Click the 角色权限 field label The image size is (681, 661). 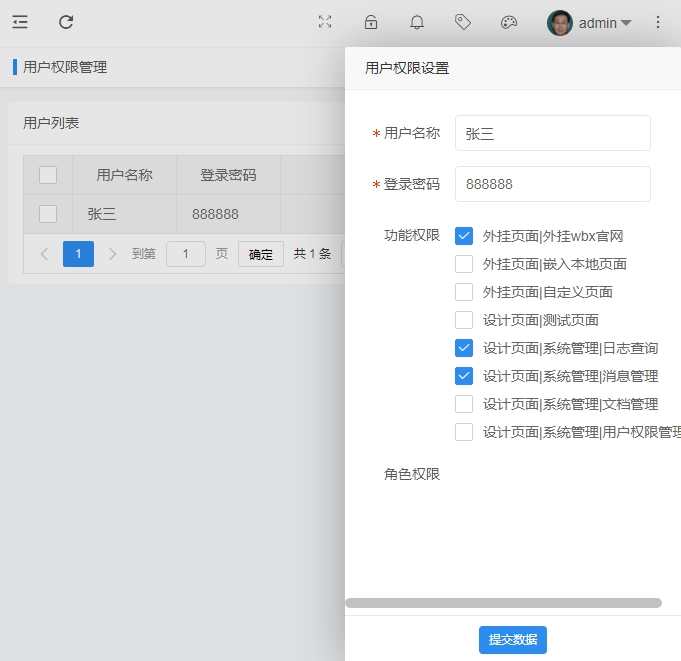(412, 474)
